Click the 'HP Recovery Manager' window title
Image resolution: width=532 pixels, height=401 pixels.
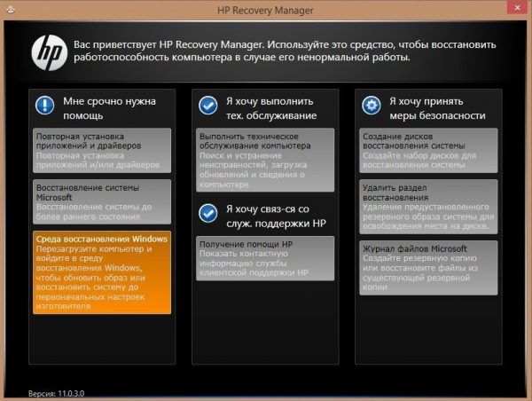click(x=265, y=11)
